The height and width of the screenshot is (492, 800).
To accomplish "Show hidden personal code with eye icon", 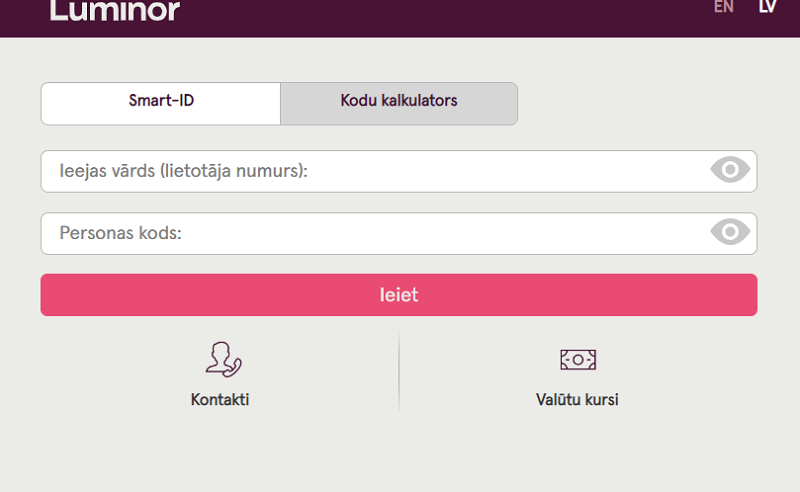I will 730,232.
